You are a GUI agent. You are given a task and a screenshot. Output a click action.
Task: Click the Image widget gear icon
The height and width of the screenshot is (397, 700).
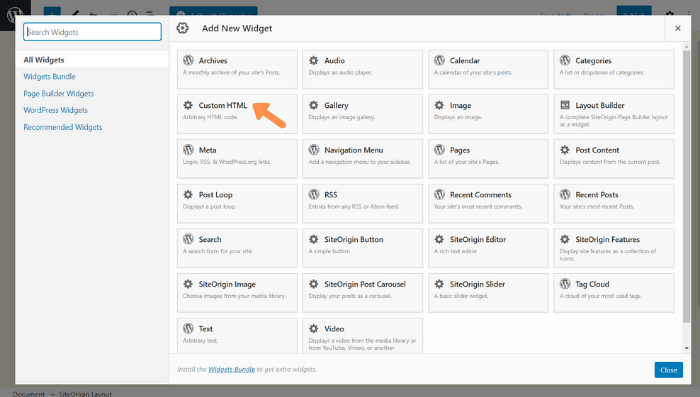[439, 105]
